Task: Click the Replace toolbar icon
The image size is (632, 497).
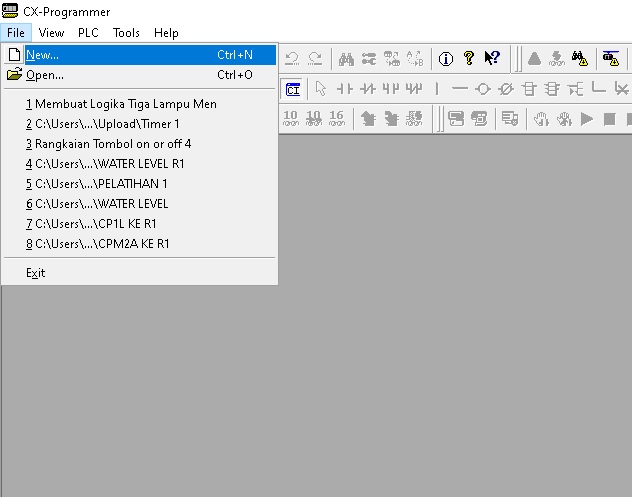Action: tap(369, 59)
